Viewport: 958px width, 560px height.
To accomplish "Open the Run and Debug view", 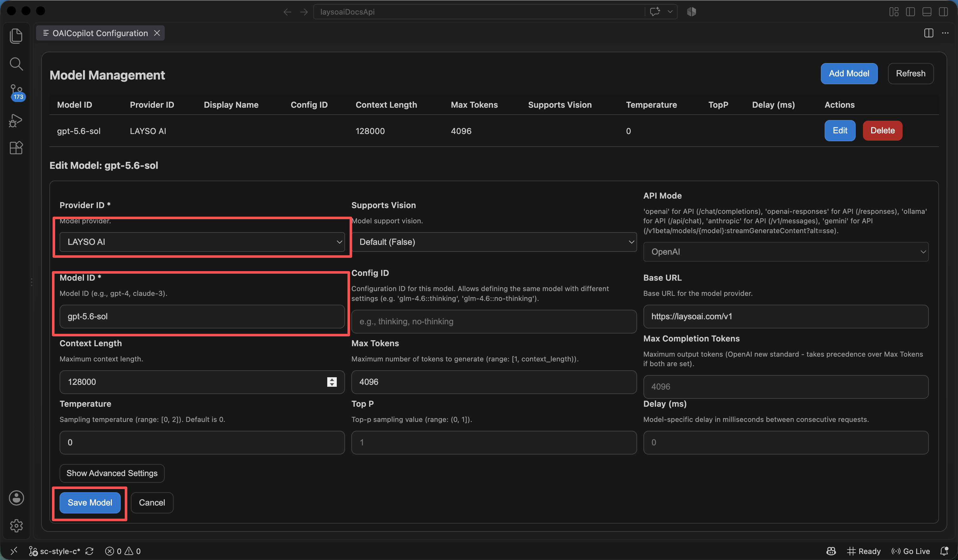I will click(16, 120).
